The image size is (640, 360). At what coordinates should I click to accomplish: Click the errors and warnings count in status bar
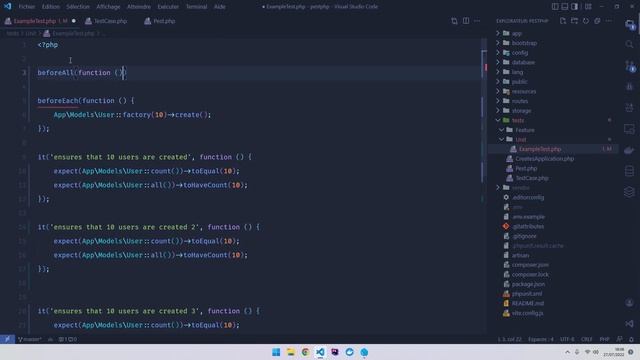tap(68, 339)
